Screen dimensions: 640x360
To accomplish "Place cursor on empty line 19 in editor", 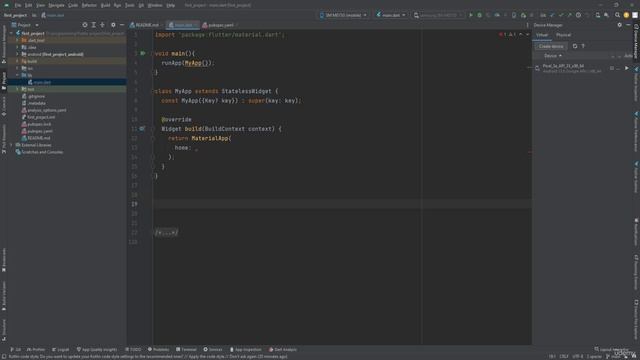I will (342, 204).
